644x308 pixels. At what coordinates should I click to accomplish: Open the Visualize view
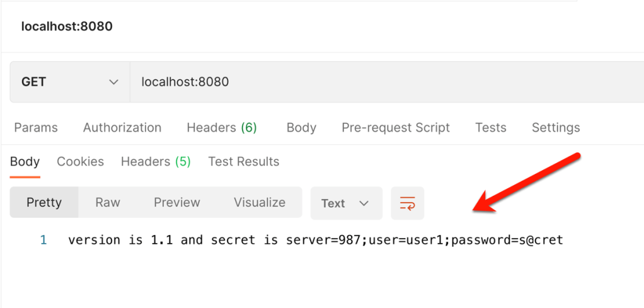(260, 203)
